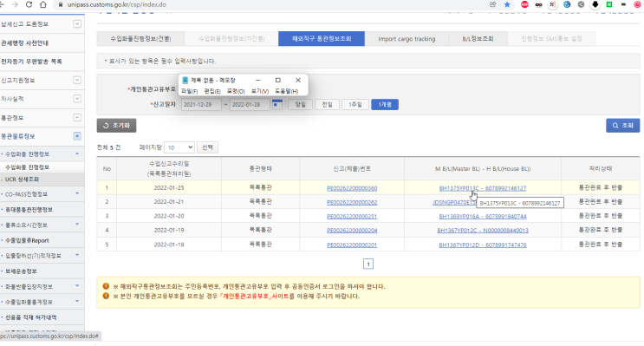Select the 1개월 date range button
Viewport: 644px width, 346px height.
tap(385, 104)
